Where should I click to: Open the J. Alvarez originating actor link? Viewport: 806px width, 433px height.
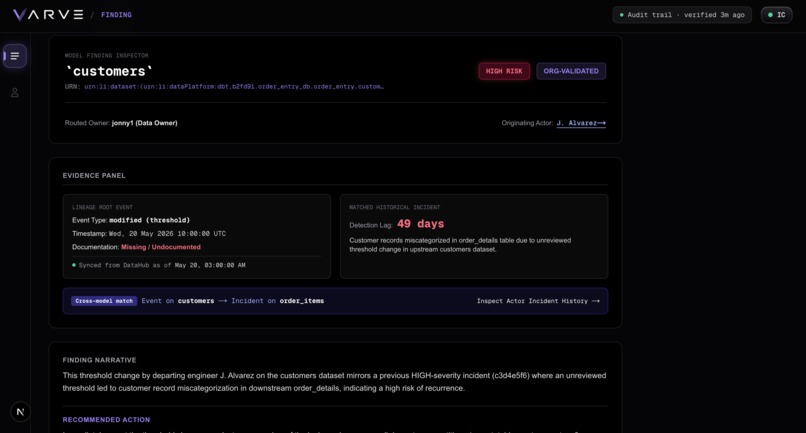point(581,123)
